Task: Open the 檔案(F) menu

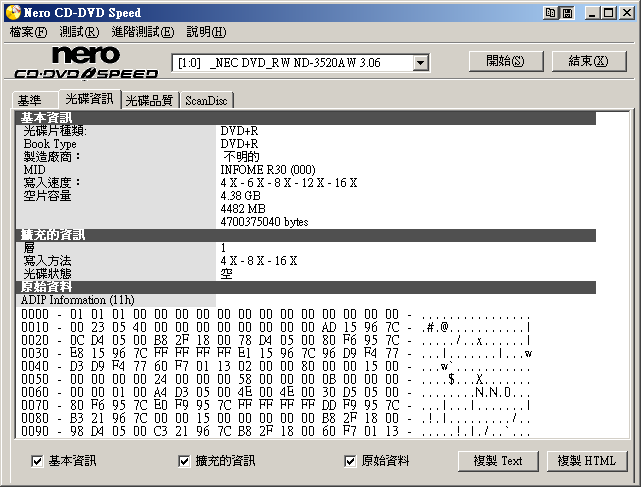Action: (29, 32)
